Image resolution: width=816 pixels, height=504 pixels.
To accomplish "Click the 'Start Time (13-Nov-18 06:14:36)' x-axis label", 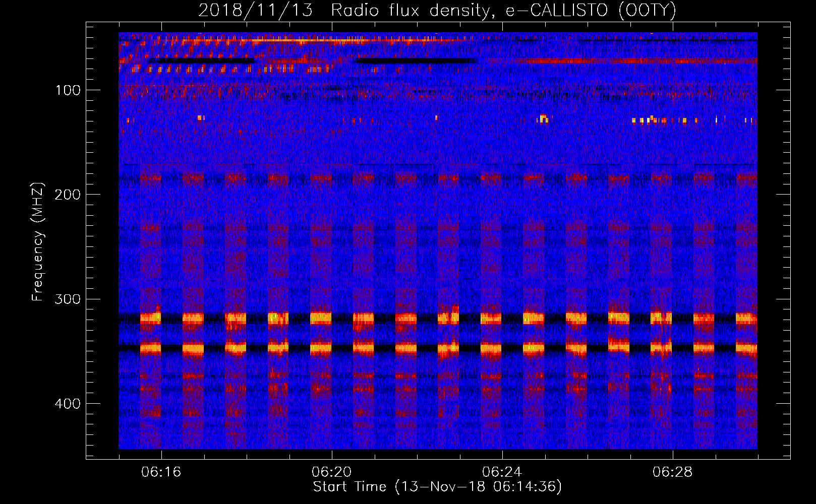I will pos(437,487).
